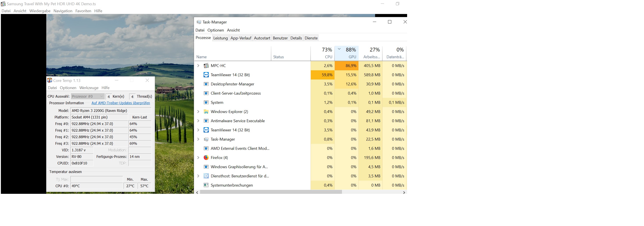
Task: Click the System process icon
Action: point(206,103)
